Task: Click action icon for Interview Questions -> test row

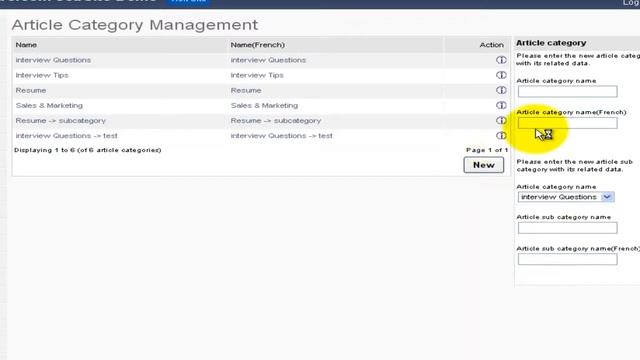Action: pyautogui.click(x=501, y=136)
